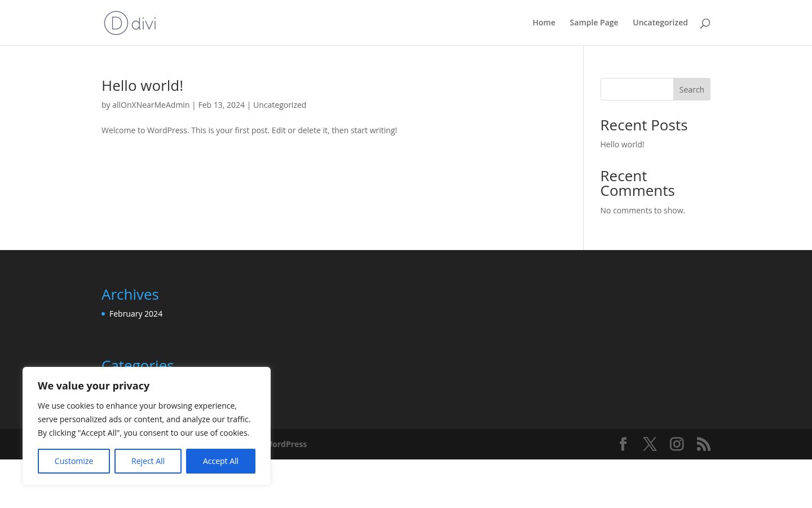Screen dimensions: 812x508
Task: Click the Divi logo in the header
Action: 130,23
